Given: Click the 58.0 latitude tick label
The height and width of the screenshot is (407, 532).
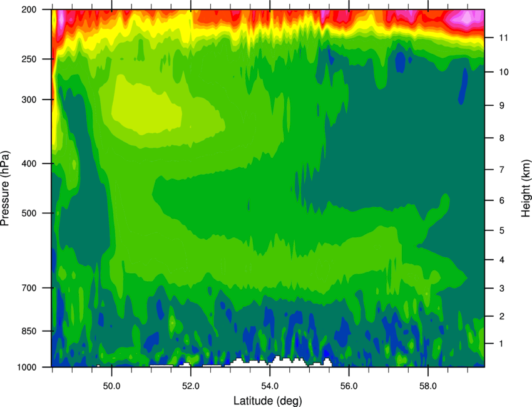Looking at the screenshot, I should 428,386.
